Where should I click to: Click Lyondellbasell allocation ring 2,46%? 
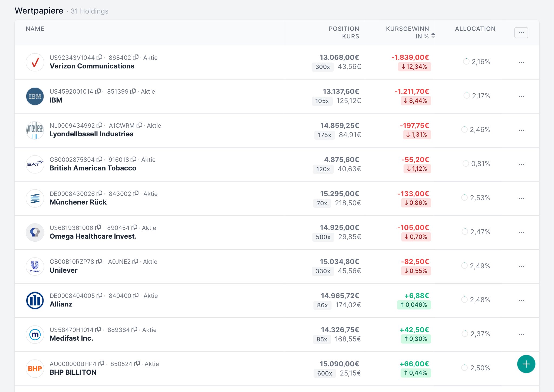click(x=464, y=130)
